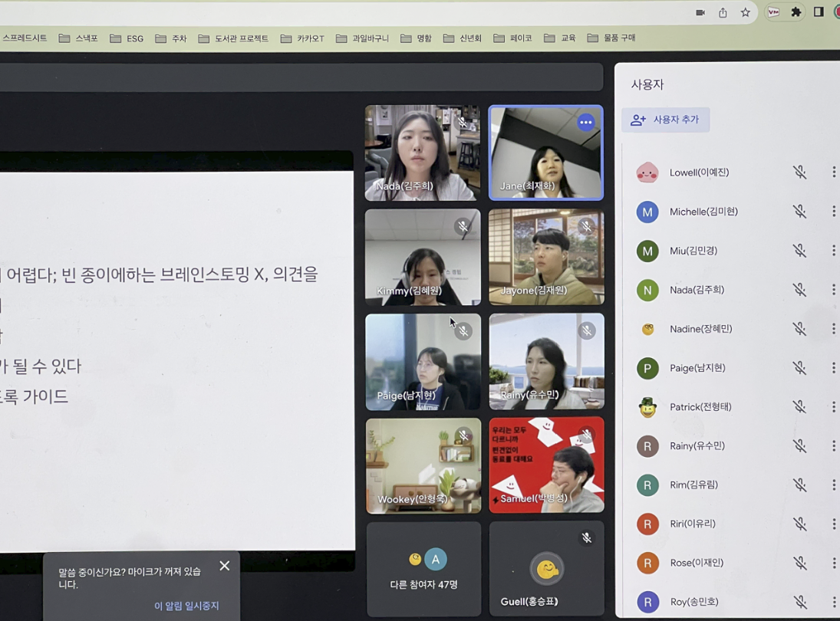The height and width of the screenshot is (621, 840).
Task: Click the 이 알림 일시중지 link
Action: pyautogui.click(x=186, y=606)
